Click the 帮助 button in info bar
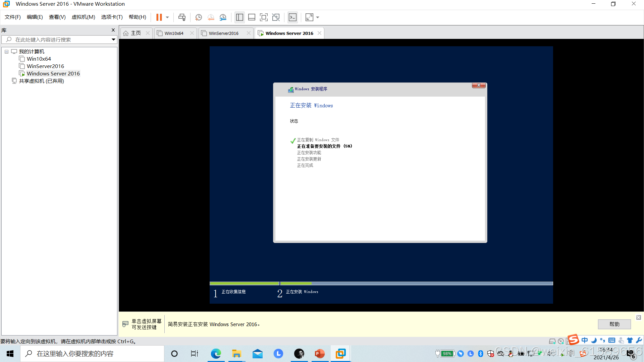The width and height of the screenshot is (644, 362). (x=614, y=324)
